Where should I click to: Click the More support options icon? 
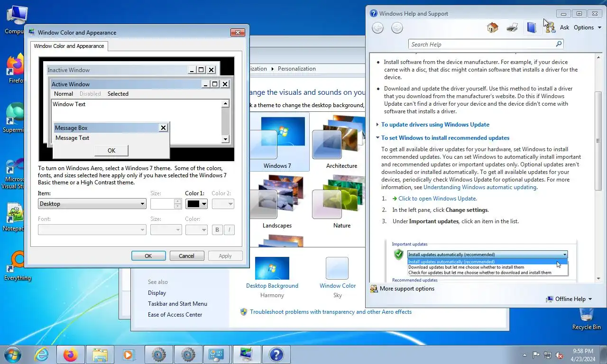tap(374, 289)
